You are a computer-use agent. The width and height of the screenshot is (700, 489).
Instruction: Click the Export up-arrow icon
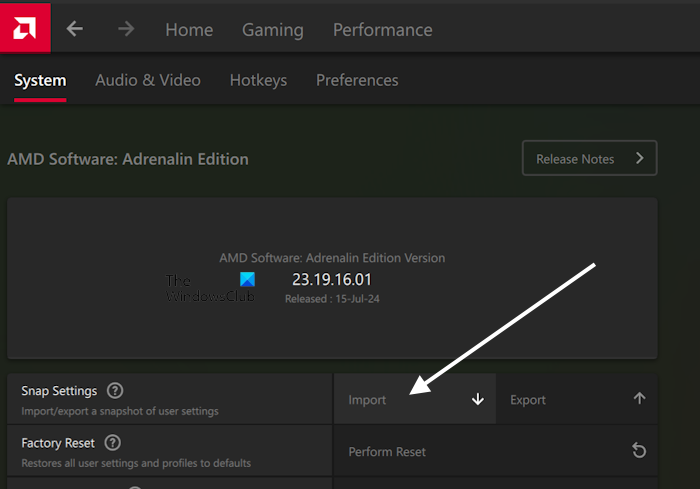[x=639, y=399]
